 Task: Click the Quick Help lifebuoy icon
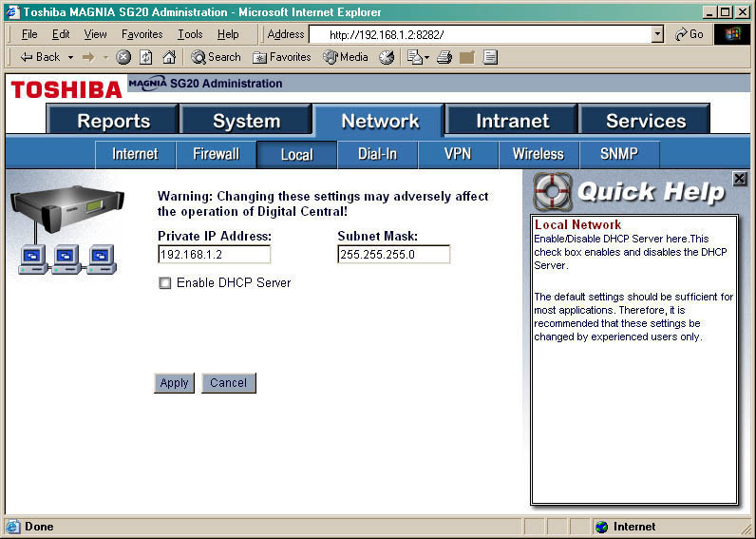tap(553, 192)
